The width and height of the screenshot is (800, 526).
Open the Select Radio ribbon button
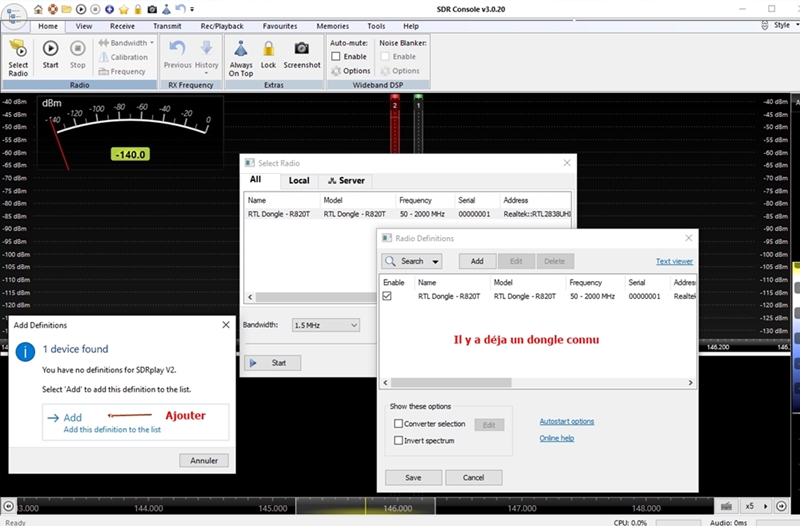click(18, 58)
